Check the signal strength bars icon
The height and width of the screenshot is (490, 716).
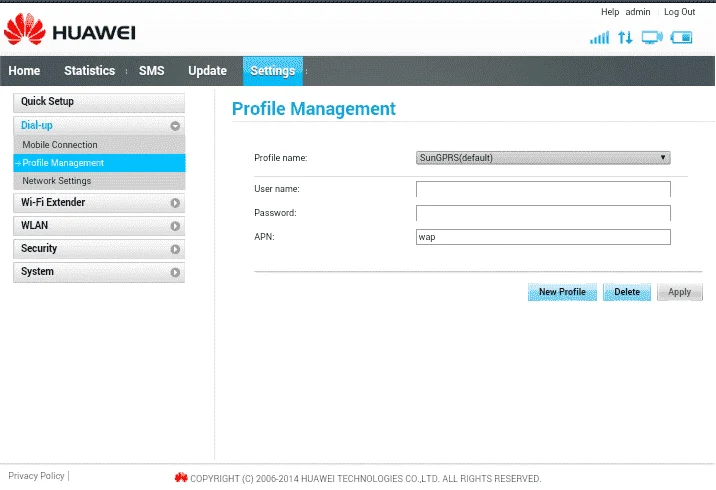tap(600, 37)
